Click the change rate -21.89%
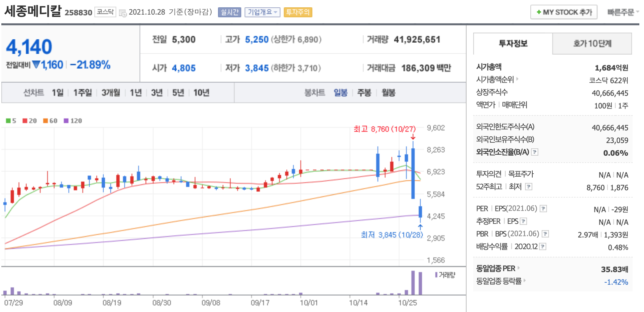The height and width of the screenshot is (312, 644). click(90, 65)
